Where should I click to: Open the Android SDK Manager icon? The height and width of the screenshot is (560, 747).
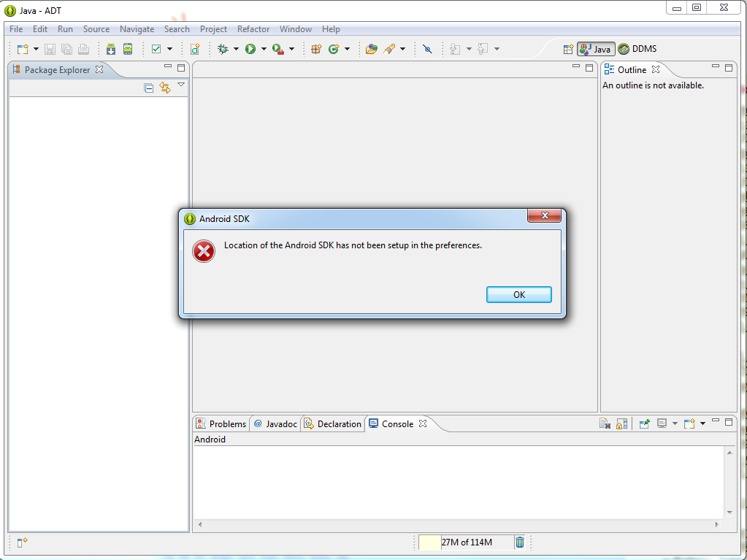click(111, 49)
